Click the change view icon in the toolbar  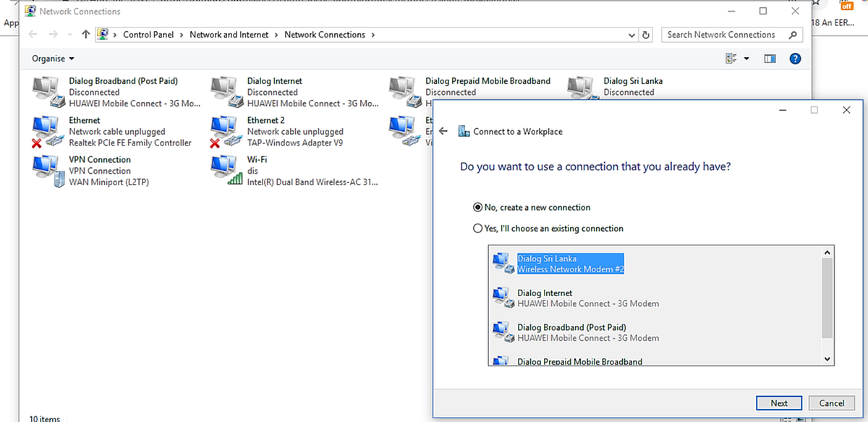(x=731, y=59)
